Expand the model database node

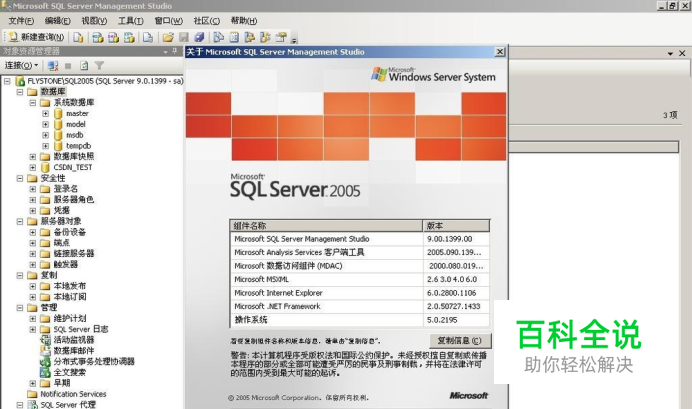45,124
